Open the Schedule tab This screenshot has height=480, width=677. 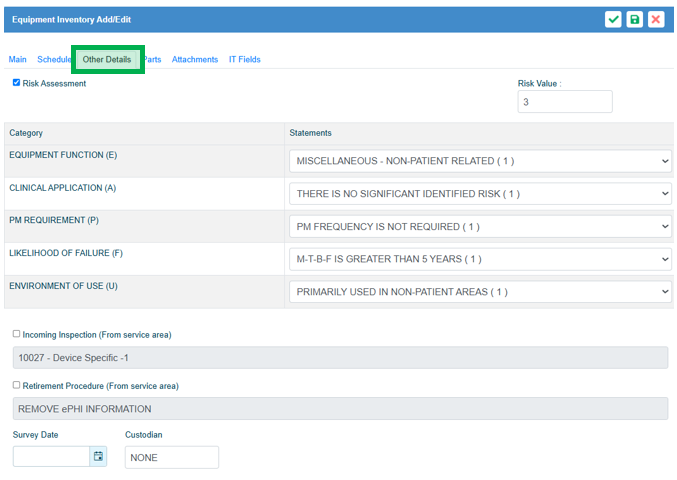point(54,60)
